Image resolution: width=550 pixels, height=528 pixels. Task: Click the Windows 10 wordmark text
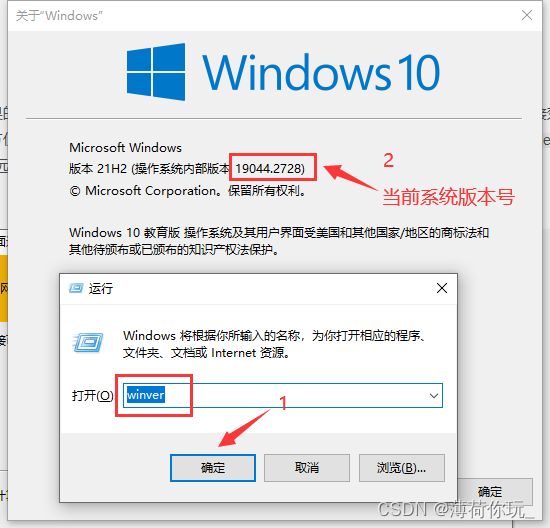[x=321, y=72]
